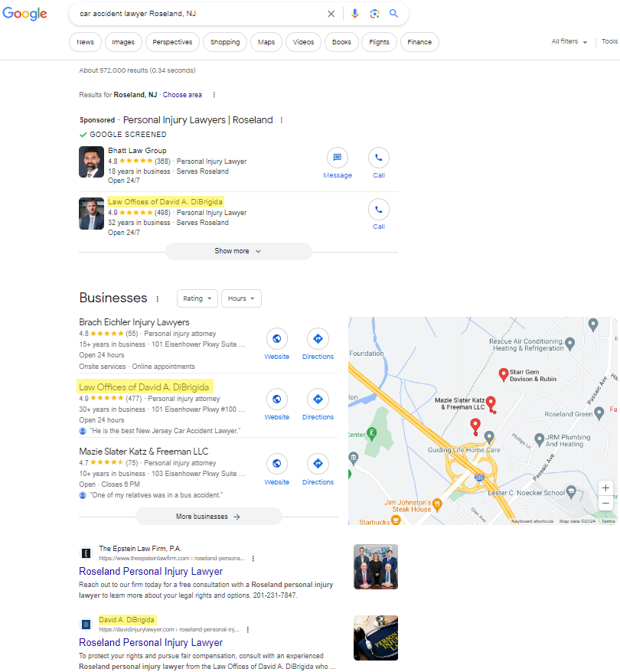This screenshot has height=672, width=620.
Task: Clear the search query with X icon
Action: coord(331,14)
